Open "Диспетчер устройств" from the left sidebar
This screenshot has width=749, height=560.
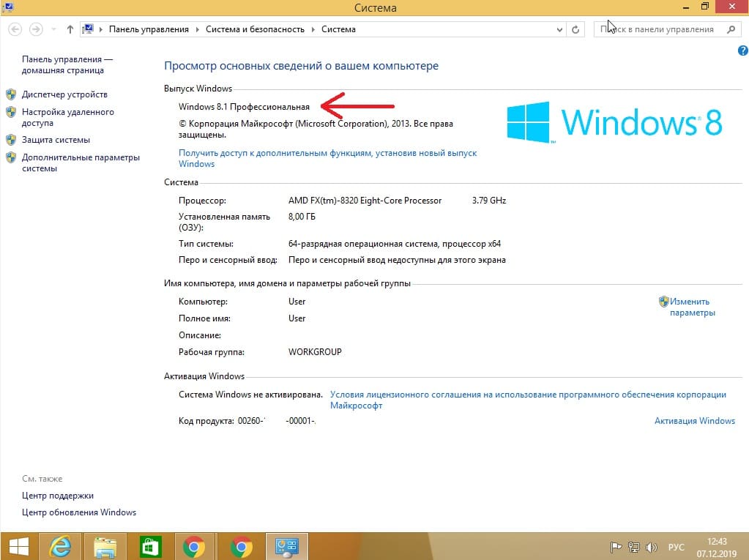(64, 94)
